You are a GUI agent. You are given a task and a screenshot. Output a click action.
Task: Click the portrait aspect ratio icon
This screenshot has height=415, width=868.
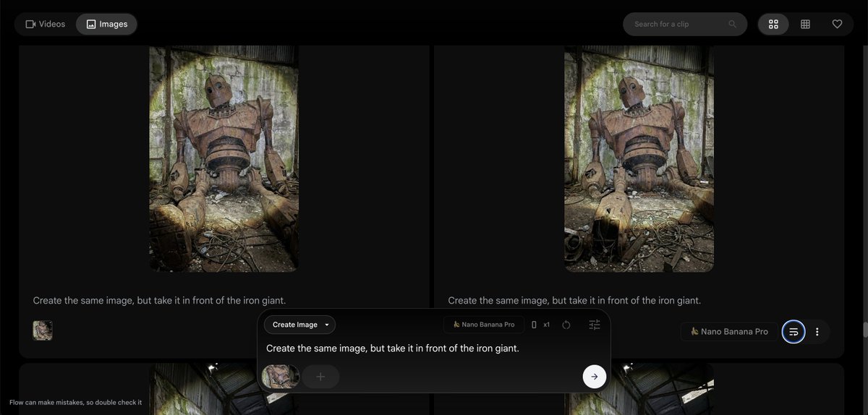click(534, 325)
